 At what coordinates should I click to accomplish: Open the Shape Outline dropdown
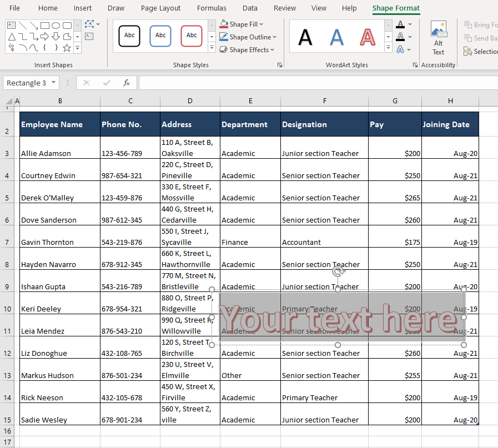(248, 37)
